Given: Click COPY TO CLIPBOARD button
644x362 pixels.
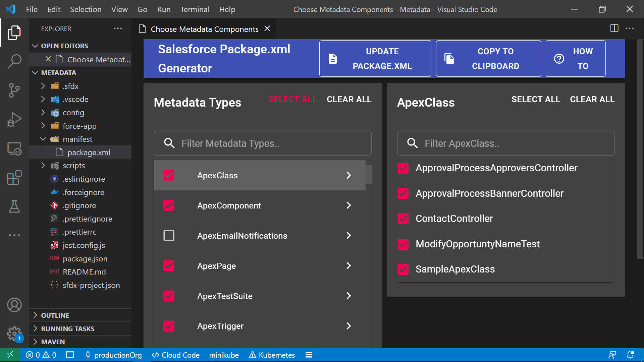Looking at the screenshot, I should click(x=488, y=59).
